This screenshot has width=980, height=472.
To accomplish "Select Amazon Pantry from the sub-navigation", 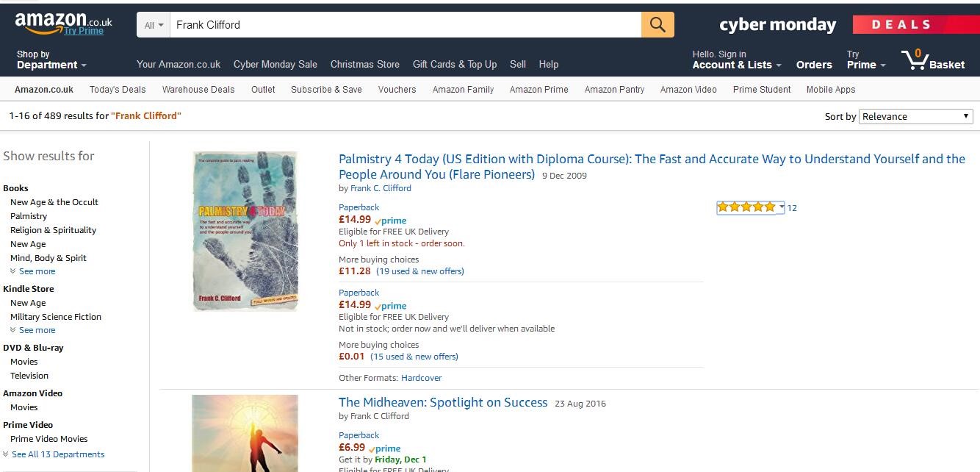I will point(614,90).
